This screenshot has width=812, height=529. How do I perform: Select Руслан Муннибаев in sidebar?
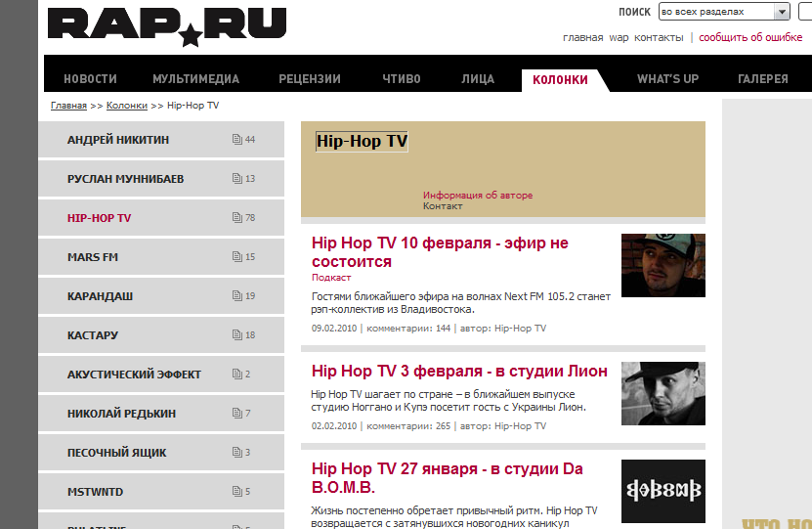[x=125, y=179]
